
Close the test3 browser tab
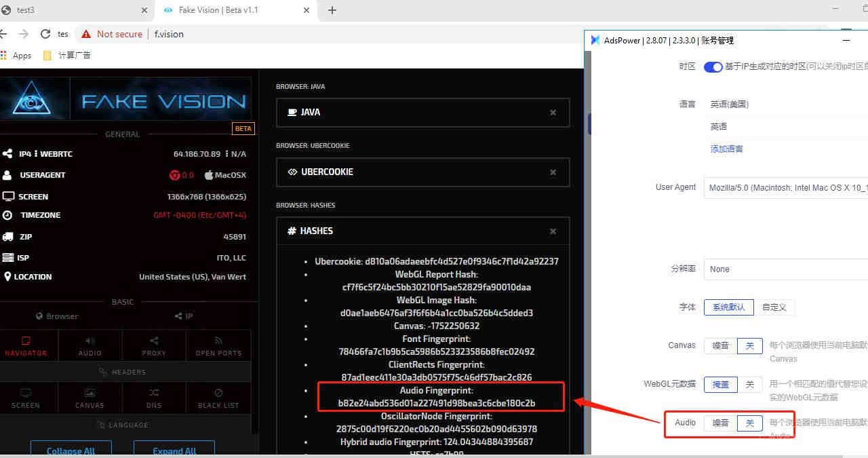coord(144,10)
